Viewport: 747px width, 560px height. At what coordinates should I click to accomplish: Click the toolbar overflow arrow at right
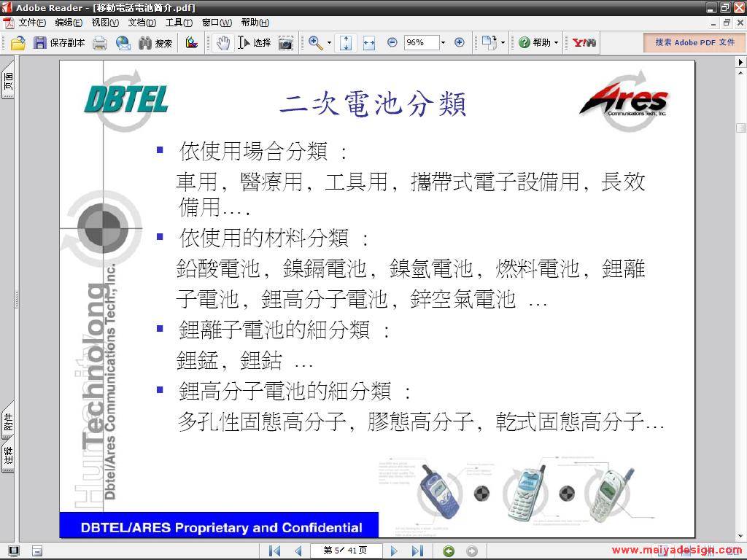tap(741, 62)
